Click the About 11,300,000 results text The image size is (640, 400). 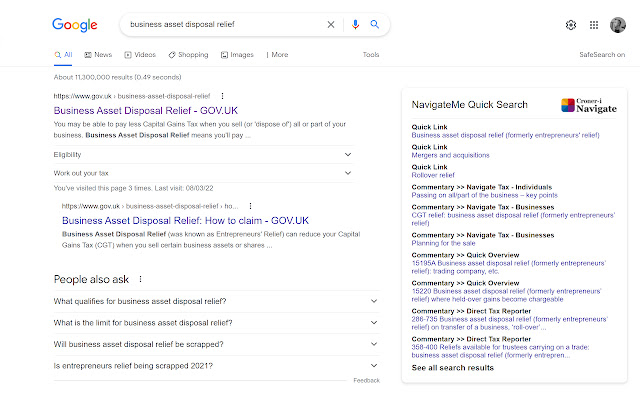pos(118,77)
